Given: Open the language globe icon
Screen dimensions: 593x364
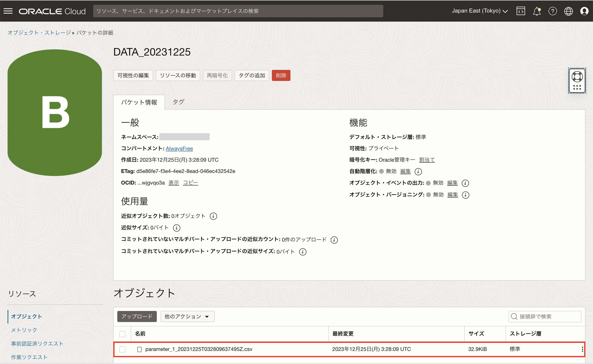Looking at the screenshot, I should point(569,11).
